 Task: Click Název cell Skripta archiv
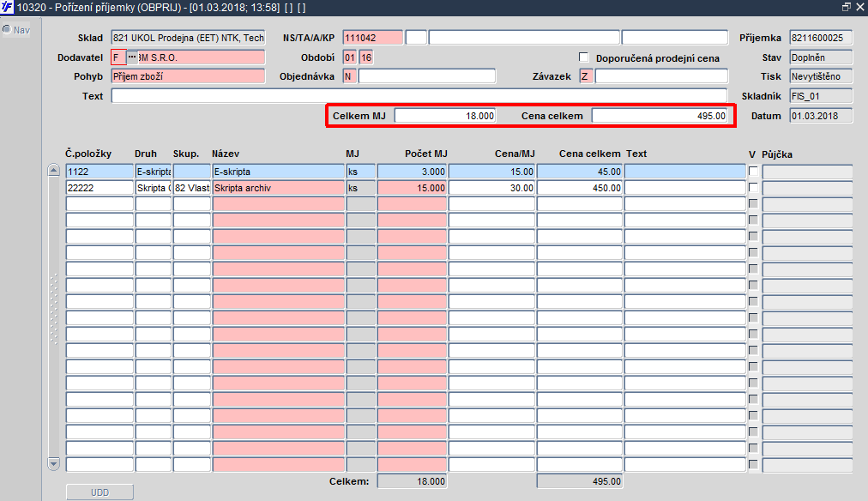279,188
